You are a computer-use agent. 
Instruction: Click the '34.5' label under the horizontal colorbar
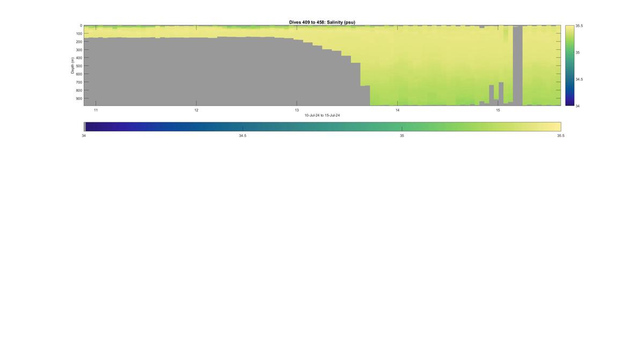click(243, 136)
